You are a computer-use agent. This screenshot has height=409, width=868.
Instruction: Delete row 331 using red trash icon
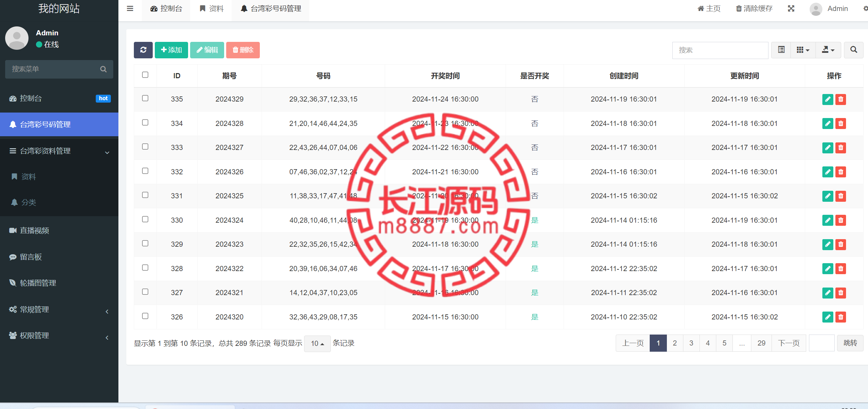[x=841, y=196]
